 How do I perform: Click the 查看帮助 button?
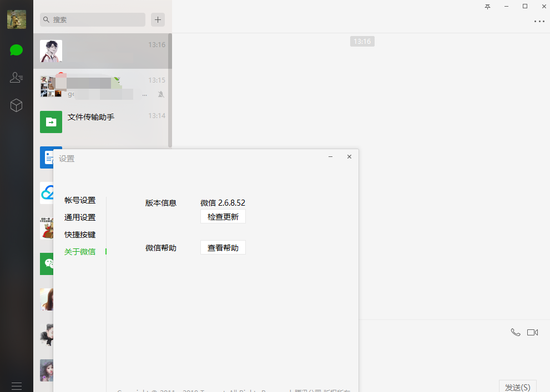(x=223, y=247)
